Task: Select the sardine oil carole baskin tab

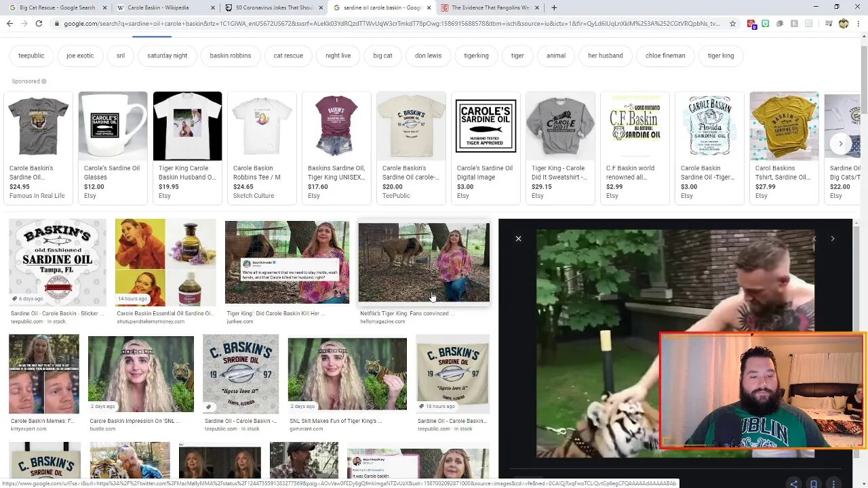Action: [x=382, y=7]
